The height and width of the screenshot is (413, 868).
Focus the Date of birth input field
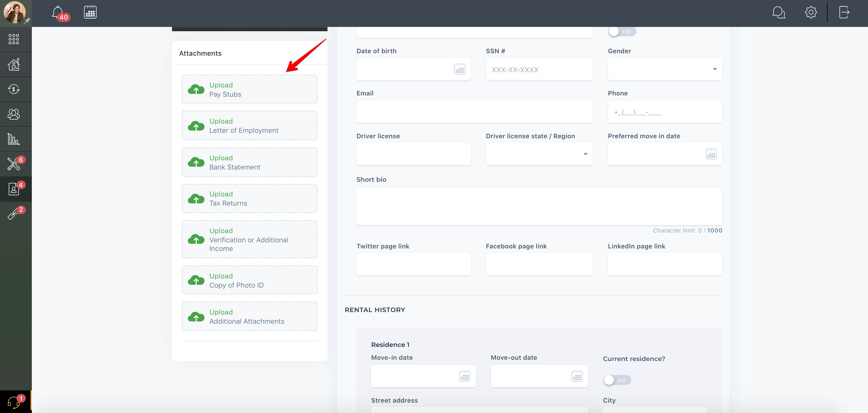413,69
